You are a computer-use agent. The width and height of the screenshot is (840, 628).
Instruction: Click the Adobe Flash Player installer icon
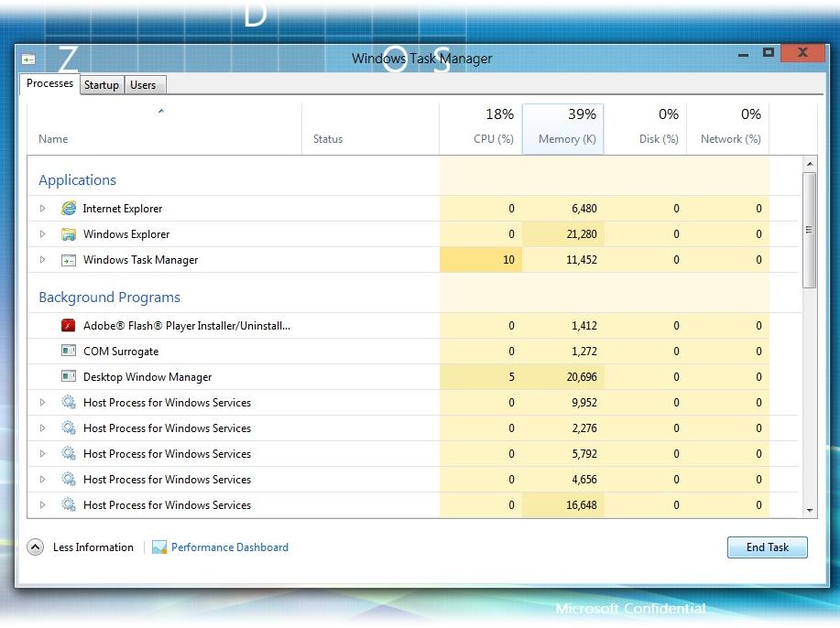[x=68, y=326]
